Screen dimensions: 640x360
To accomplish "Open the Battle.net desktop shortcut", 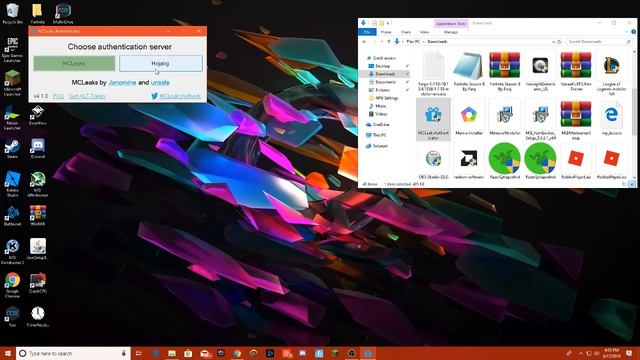I will [x=12, y=216].
